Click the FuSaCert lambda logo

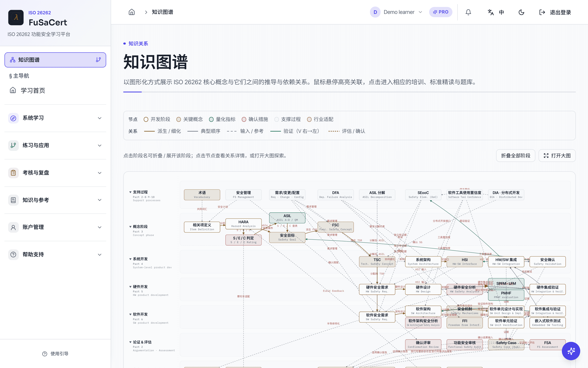(16, 18)
